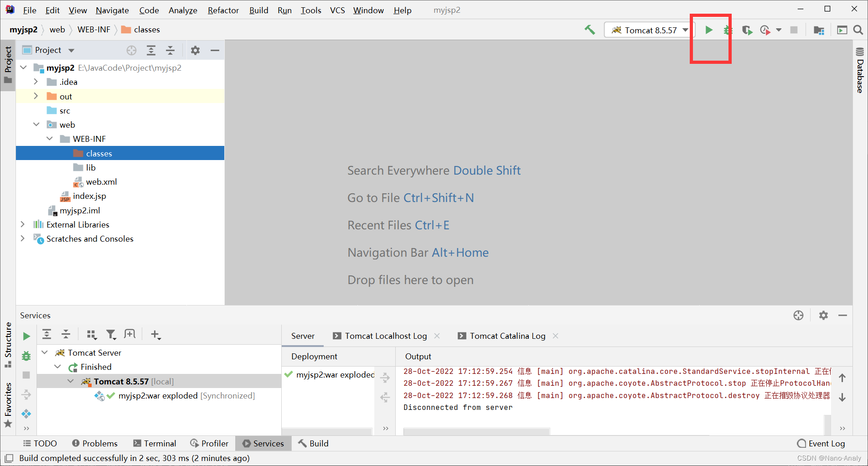Select web.xml in the project tree
Viewport: 868px width, 466px height.
click(101, 181)
